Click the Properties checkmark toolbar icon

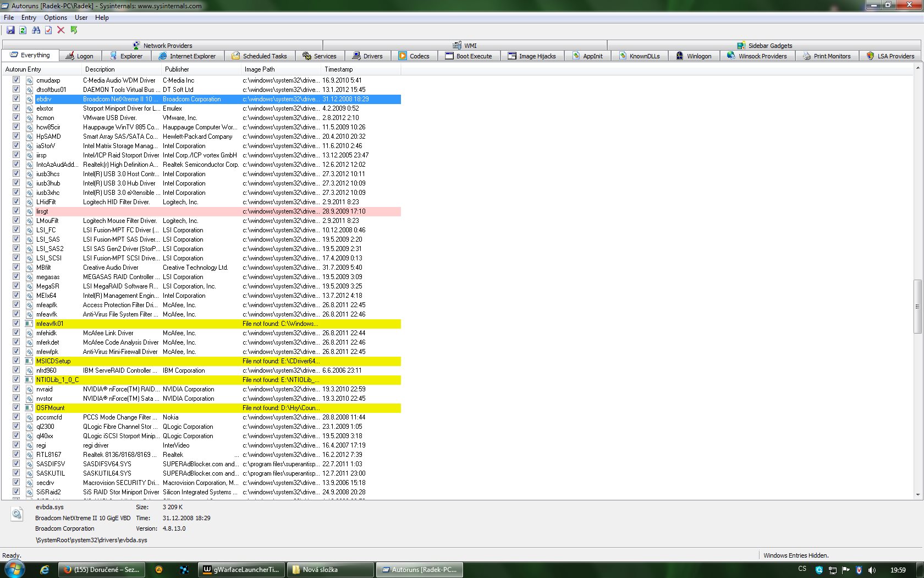(48, 30)
